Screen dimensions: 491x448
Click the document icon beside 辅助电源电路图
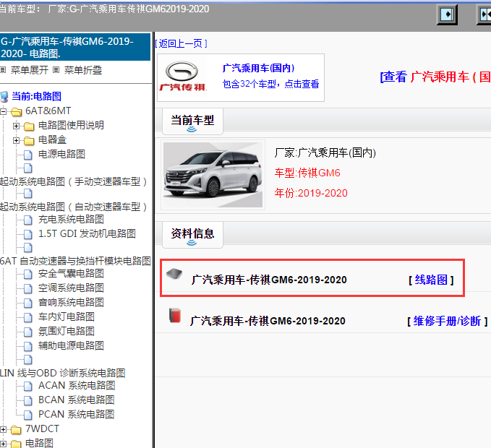pyautogui.click(x=28, y=346)
